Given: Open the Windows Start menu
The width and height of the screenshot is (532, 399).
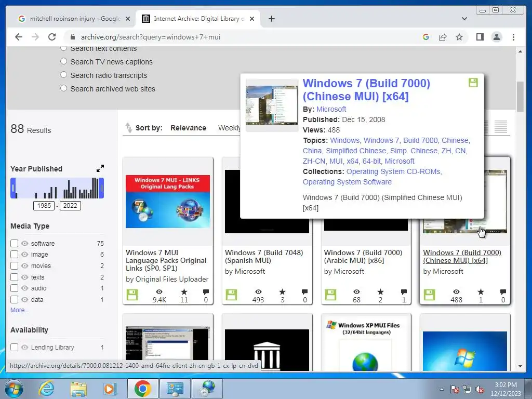Looking at the screenshot, I should 14,389.
